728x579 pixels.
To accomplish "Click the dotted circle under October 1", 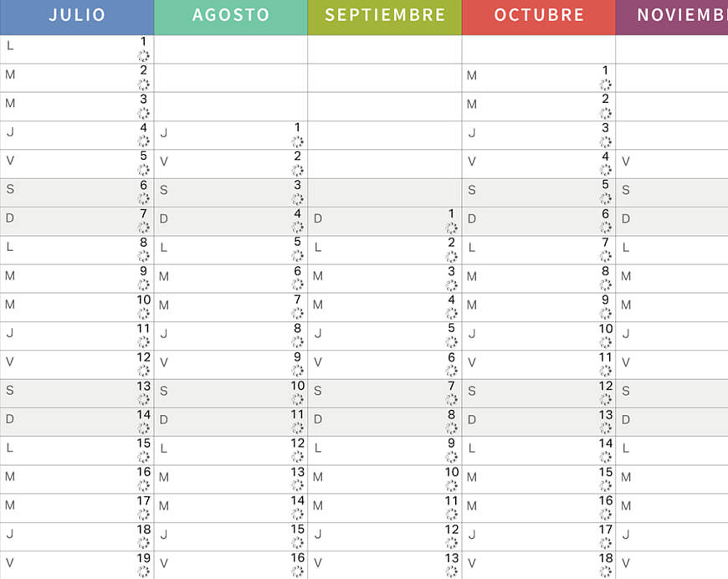I will pyautogui.click(x=606, y=85).
